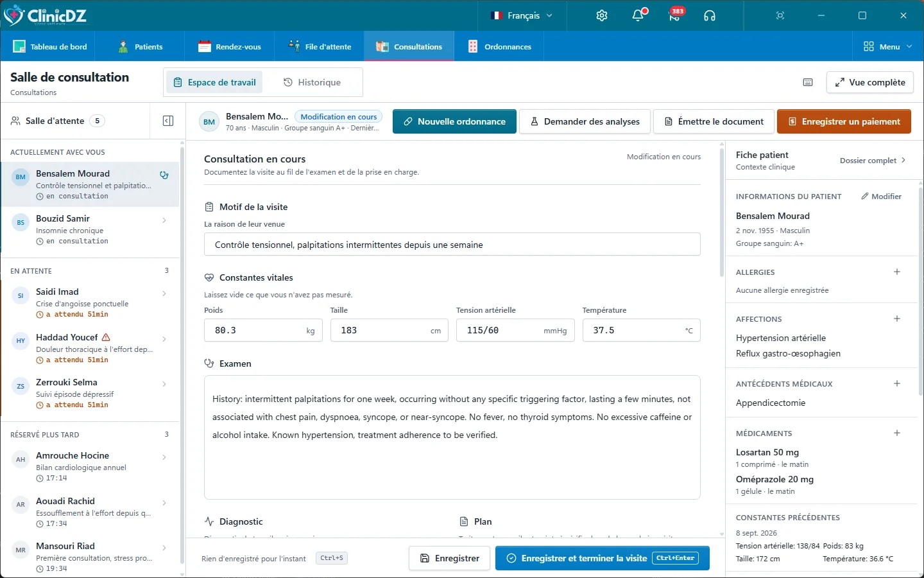The width and height of the screenshot is (924, 578).
Task: Open the headset support icon
Action: click(710, 15)
